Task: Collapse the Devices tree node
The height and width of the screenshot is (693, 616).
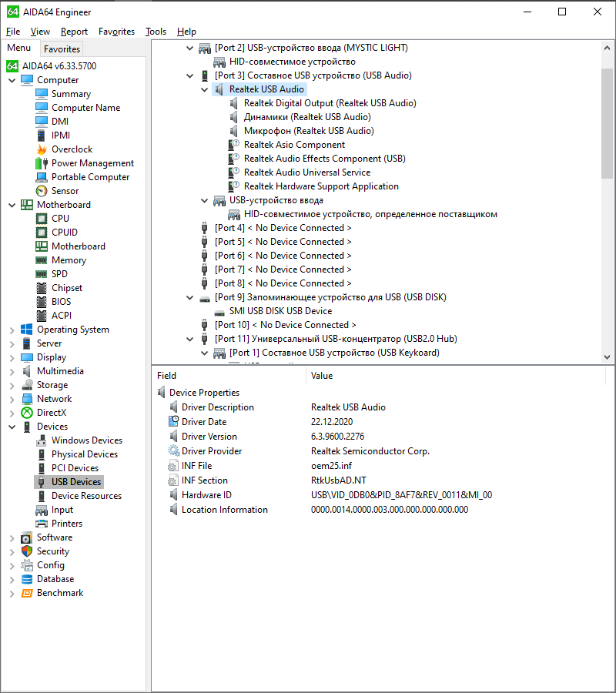Action: click(x=12, y=427)
